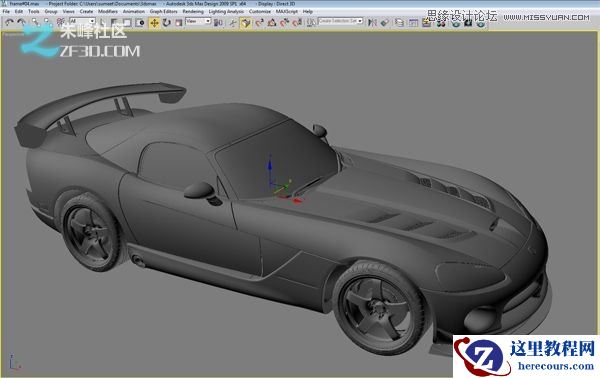Toggle the Keyboard Shortcut Override button

tap(247, 23)
